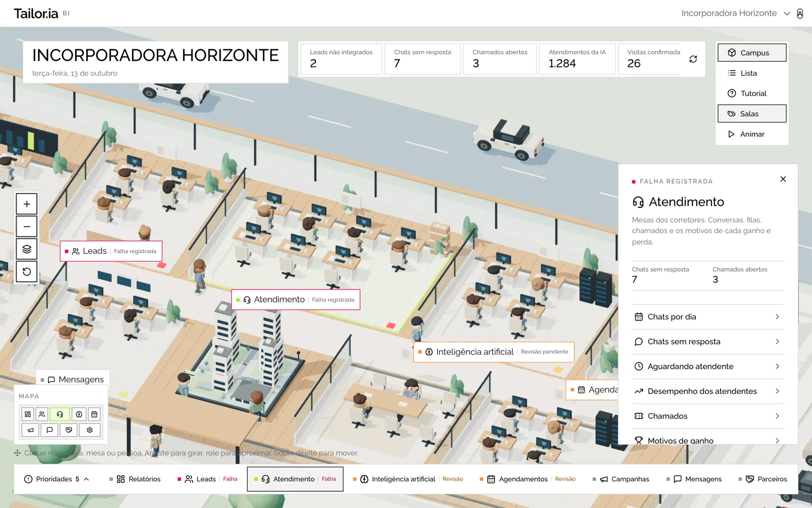Open the Inteligência artificial bottom tab
812x508 pixels.
point(408,479)
